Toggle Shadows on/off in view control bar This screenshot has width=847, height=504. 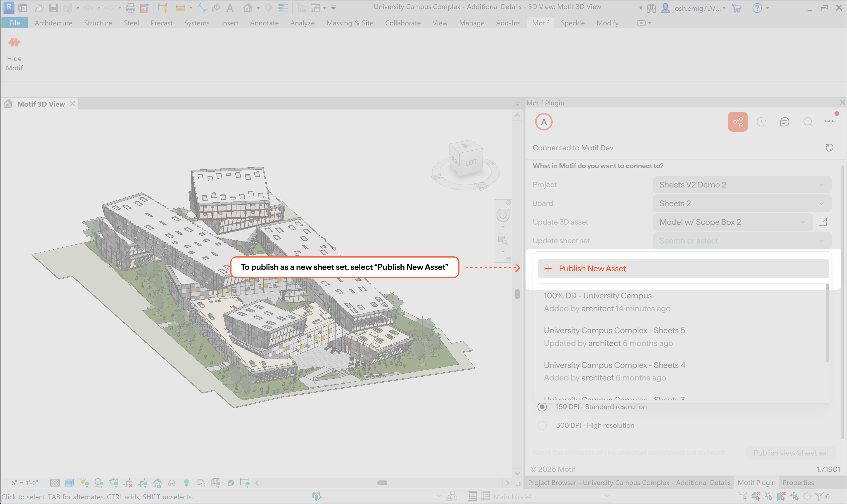click(99, 483)
